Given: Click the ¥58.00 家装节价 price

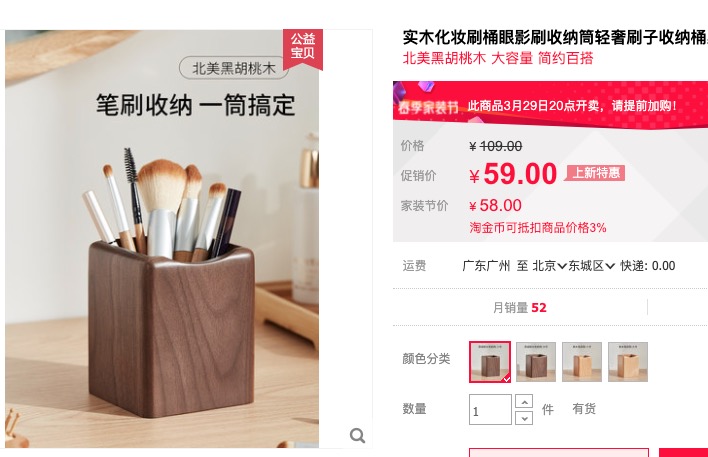Looking at the screenshot, I should click(x=495, y=205).
